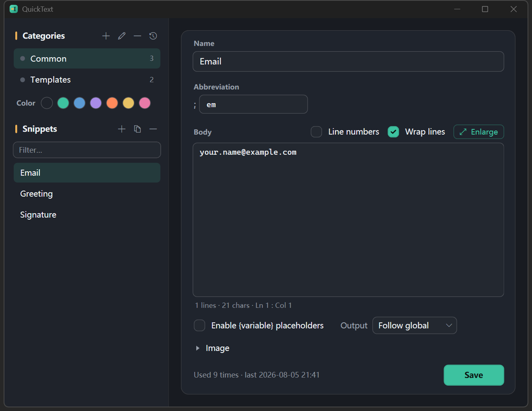Click the 'Used 9 times' usage text

pyautogui.click(x=257, y=375)
